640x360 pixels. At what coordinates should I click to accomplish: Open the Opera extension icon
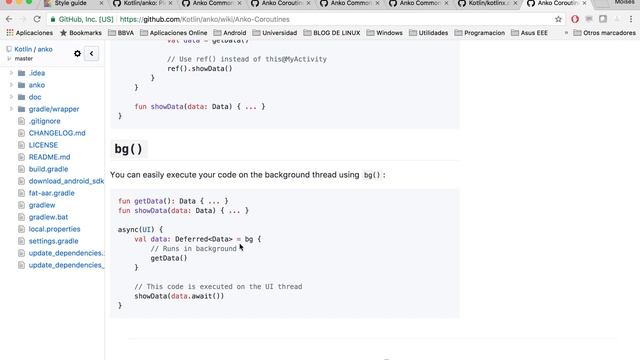click(x=575, y=19)
